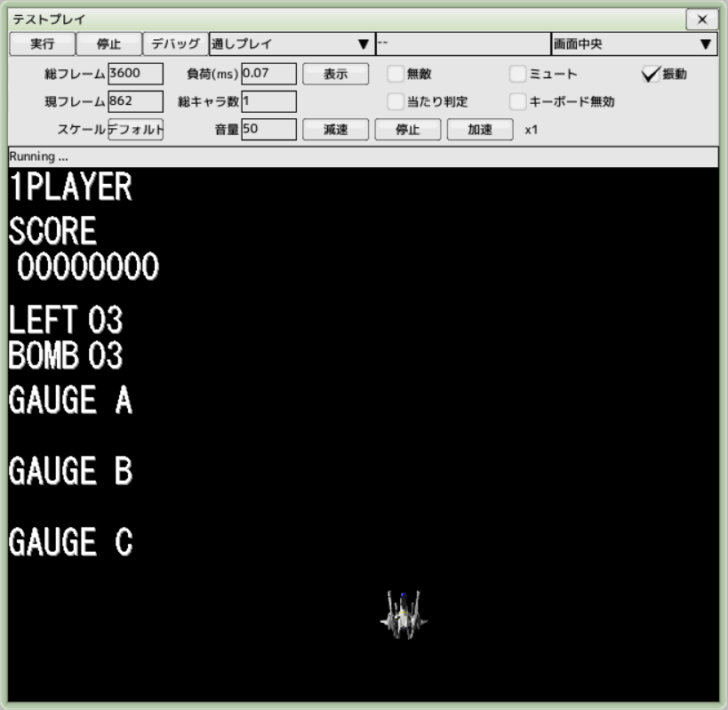728x710 pixels.
Task: Click the 負荷(ms) load value field
Action: tap(268, 74)
